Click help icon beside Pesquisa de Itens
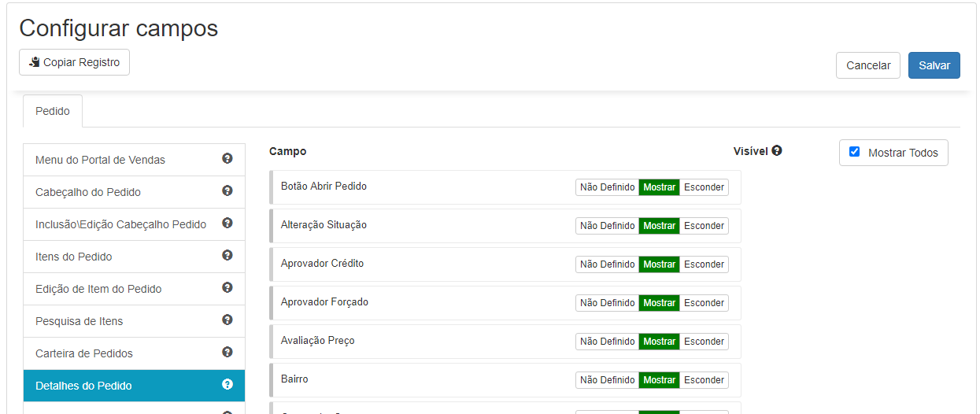Screen dimensions: 980x414 tap(227, 320)
